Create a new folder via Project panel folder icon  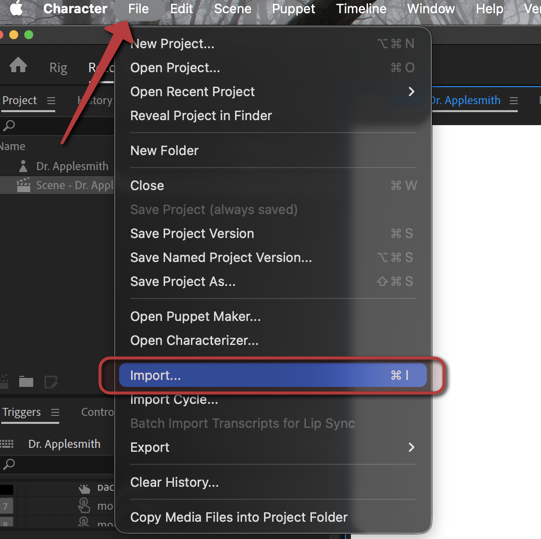click(x=26, y=382)
